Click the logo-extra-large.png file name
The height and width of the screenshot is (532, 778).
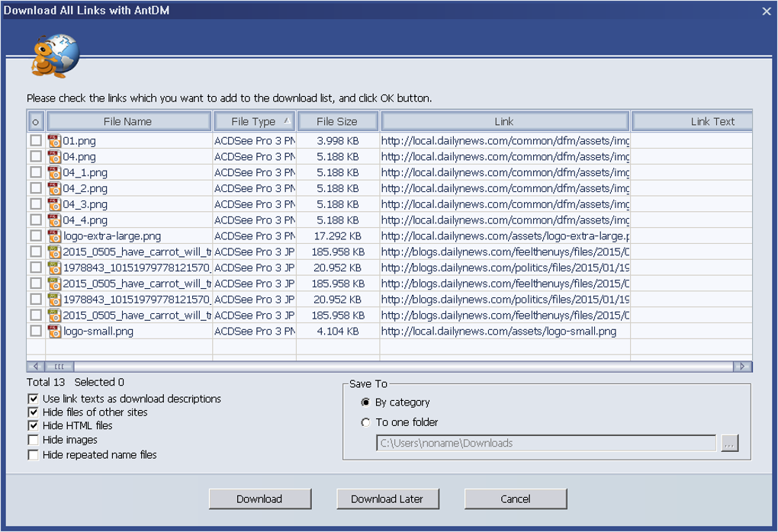point(112,236)
